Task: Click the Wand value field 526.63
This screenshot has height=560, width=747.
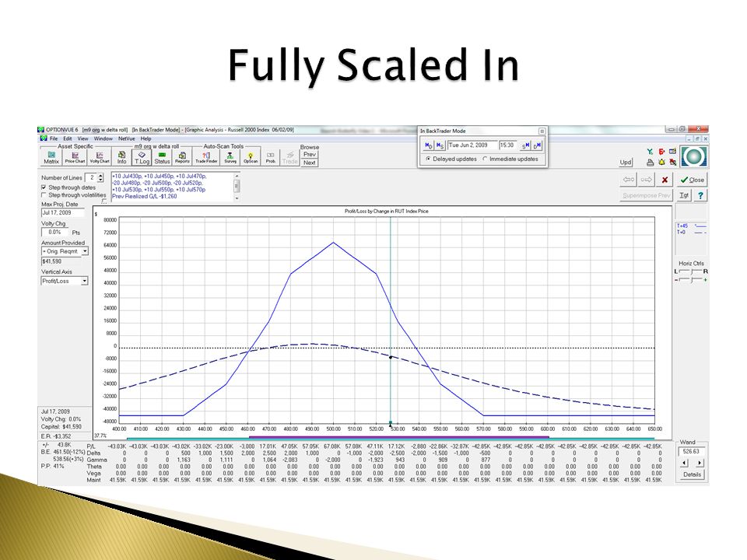Action: (692, 451)
